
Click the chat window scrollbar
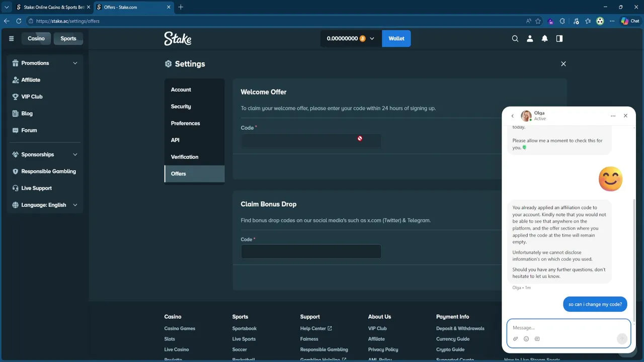(x=633, y=260)
